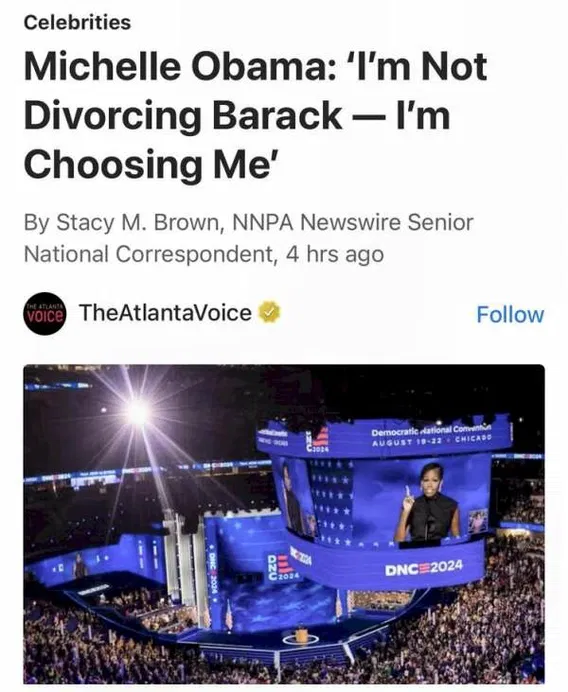The width and height of the screenshot is (568, 692).
Task: Click the '4 hrs ago' timestamp
Action: pos(335,254)
